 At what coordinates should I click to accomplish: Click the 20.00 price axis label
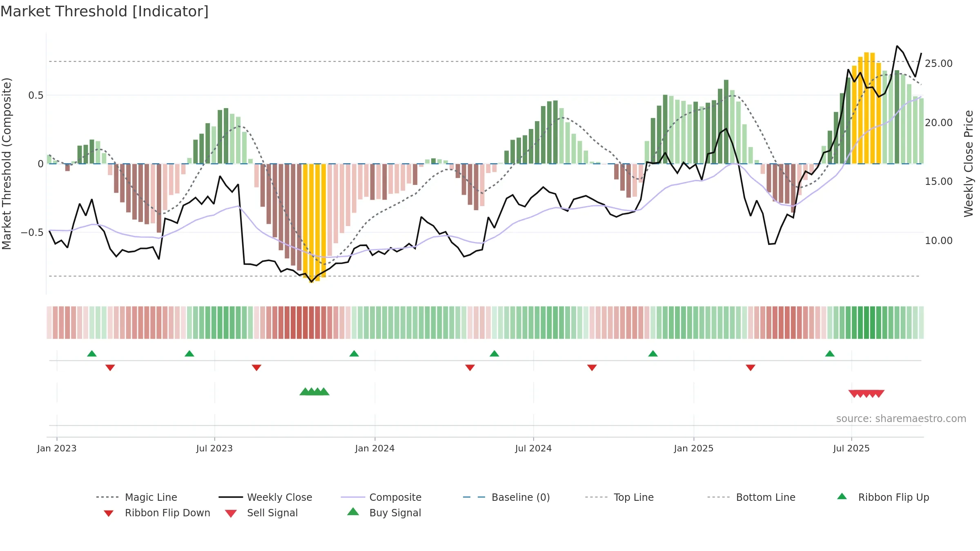[939, 122]
